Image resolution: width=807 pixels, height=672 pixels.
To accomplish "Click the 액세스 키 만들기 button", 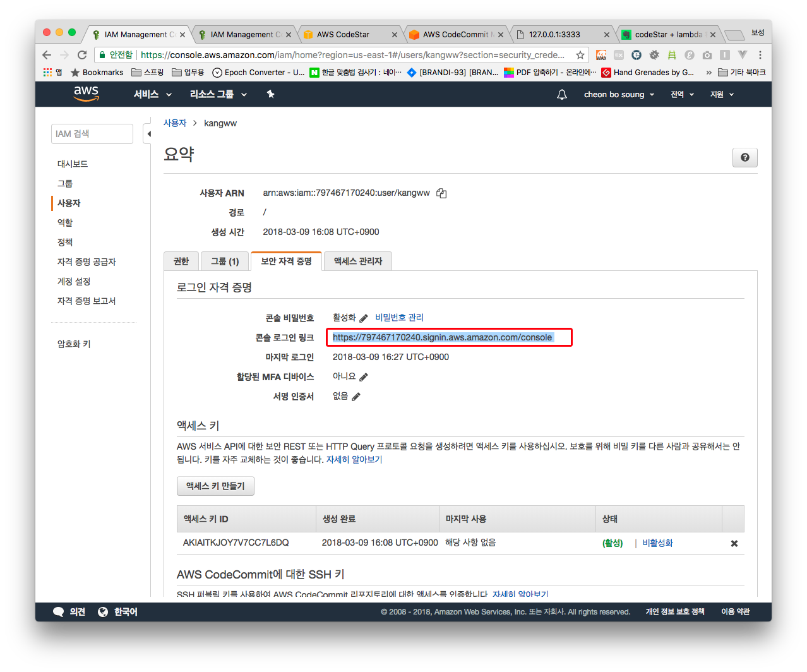I will point(215,486).
